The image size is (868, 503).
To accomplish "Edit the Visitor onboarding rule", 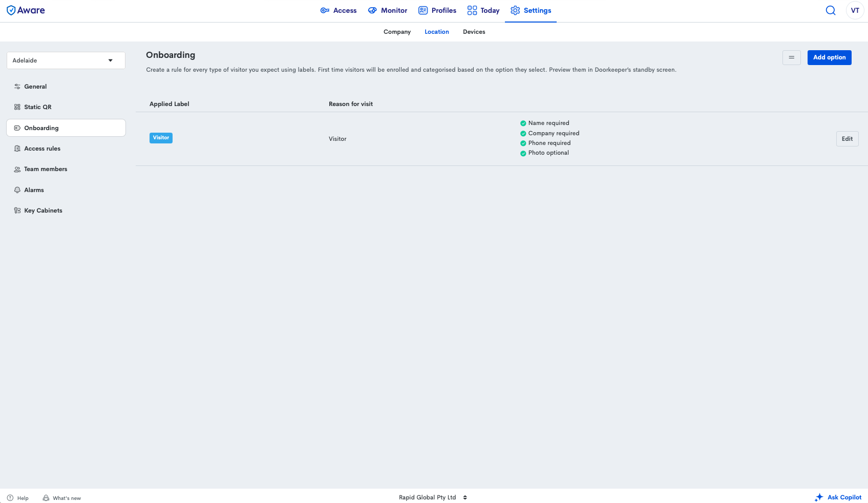I will click(x=847, y=139).
